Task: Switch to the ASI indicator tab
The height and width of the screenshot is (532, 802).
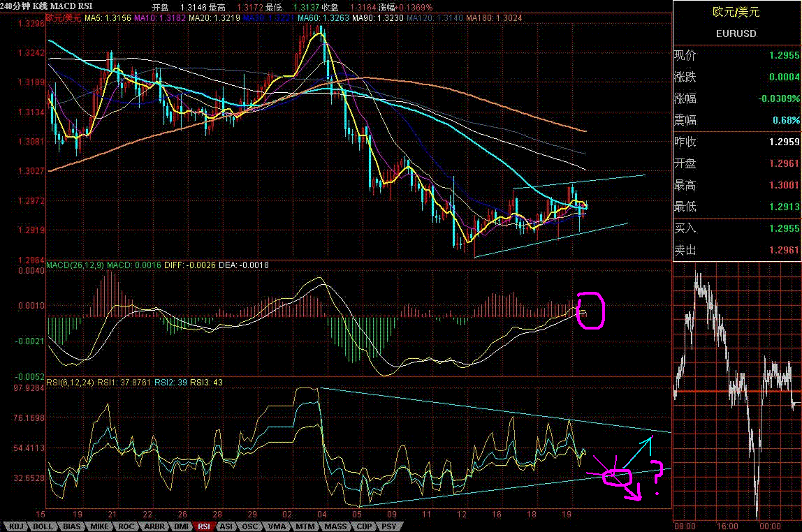Action: pyautogui.click(x=226, y=526)
